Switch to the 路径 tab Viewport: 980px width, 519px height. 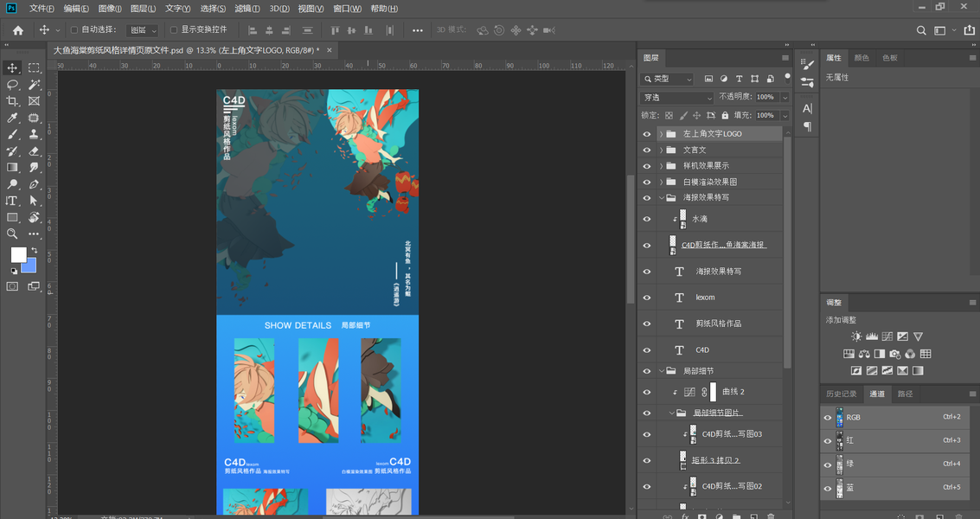[x=905, y=394]
